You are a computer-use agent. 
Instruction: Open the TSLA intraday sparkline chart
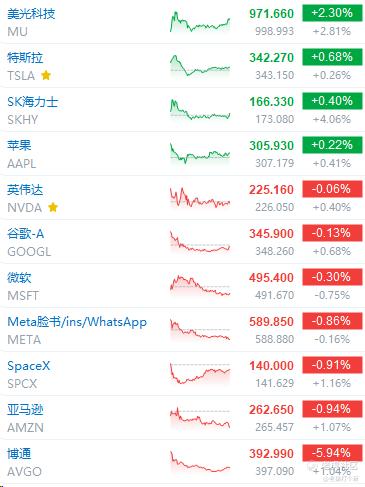(200, 66)
